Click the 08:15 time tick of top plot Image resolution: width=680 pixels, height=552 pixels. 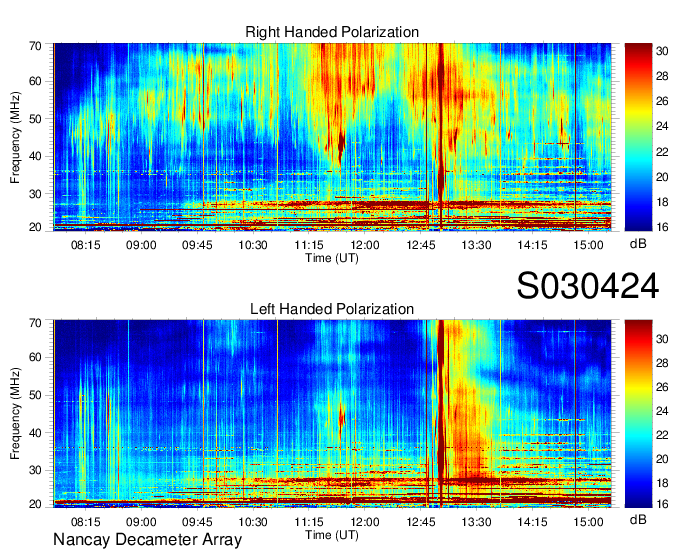coord(85,245)
